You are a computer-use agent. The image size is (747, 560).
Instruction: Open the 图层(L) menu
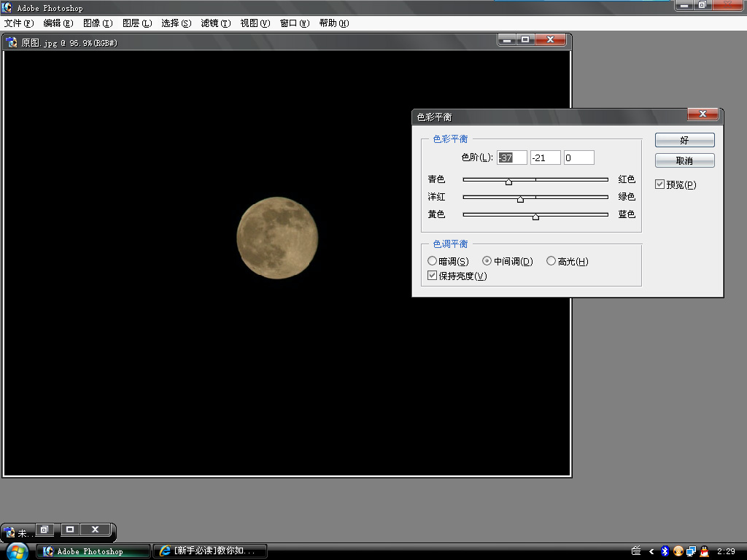pyautogui.click(x=137, y=23)
